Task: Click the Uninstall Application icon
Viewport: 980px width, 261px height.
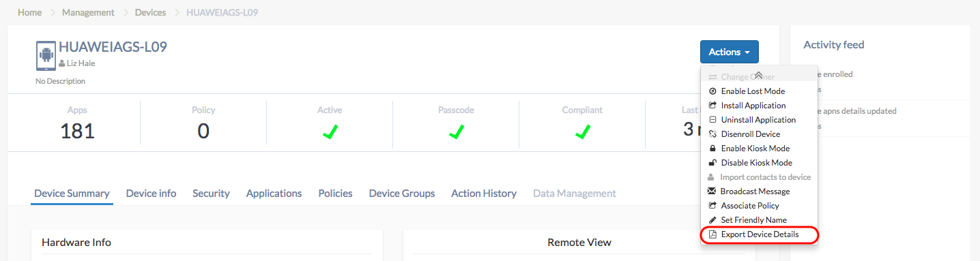Action: point(713,120)
